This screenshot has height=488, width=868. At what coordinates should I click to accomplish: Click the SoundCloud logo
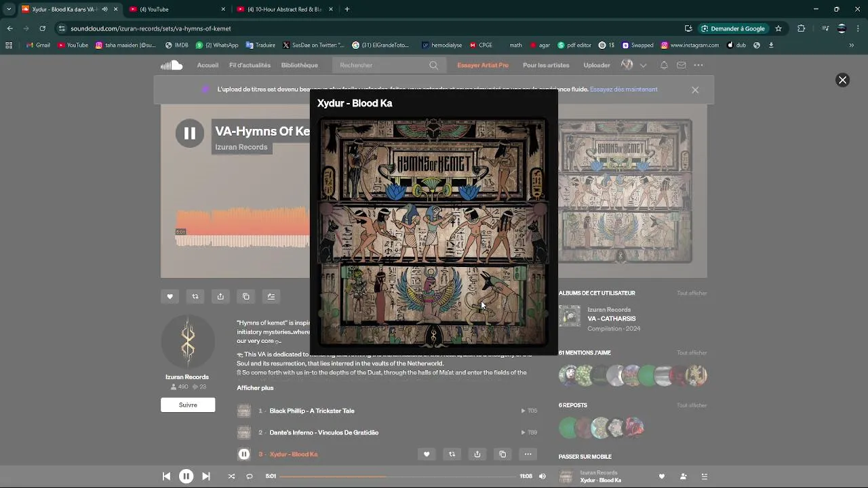[x=172, y=65]
